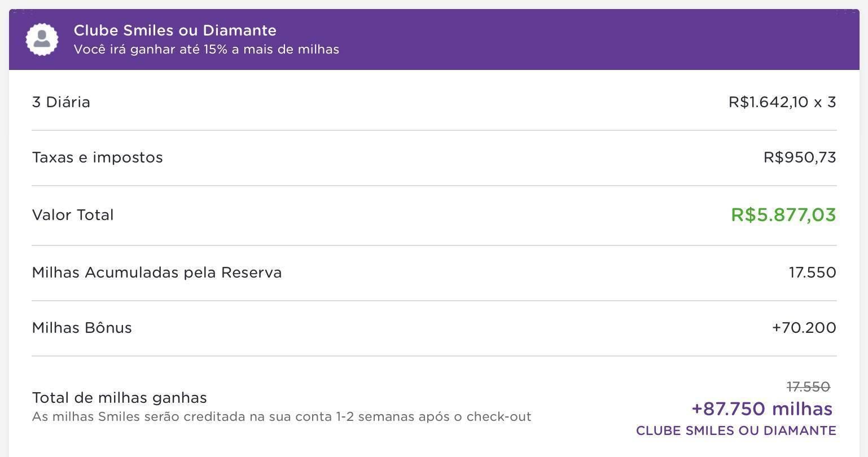The width and height of the screenshot is (868, 457).
Task: Click the 15% a mais de milhas subtitle
Action: [x=207, y=50]
